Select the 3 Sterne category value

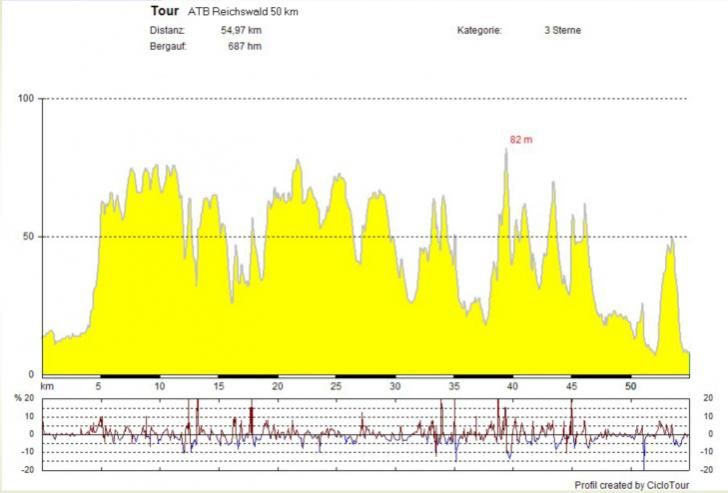click(562, 30)
